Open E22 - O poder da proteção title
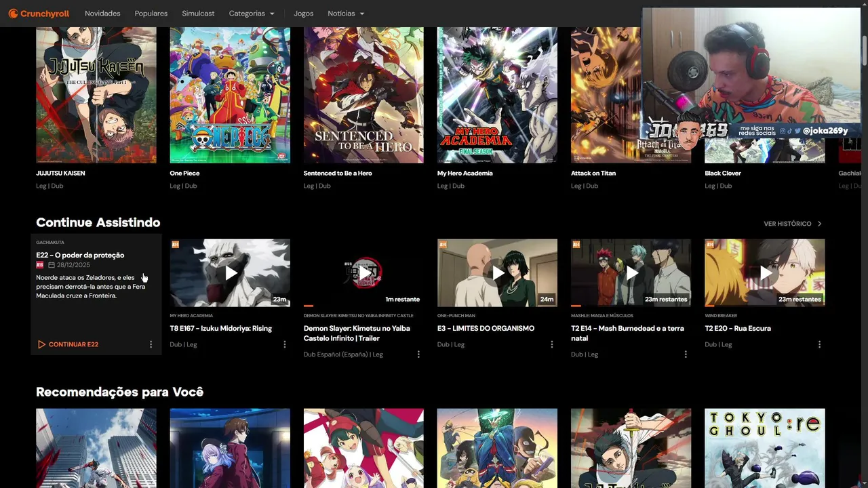868x488 pixels. pos(80,255)
